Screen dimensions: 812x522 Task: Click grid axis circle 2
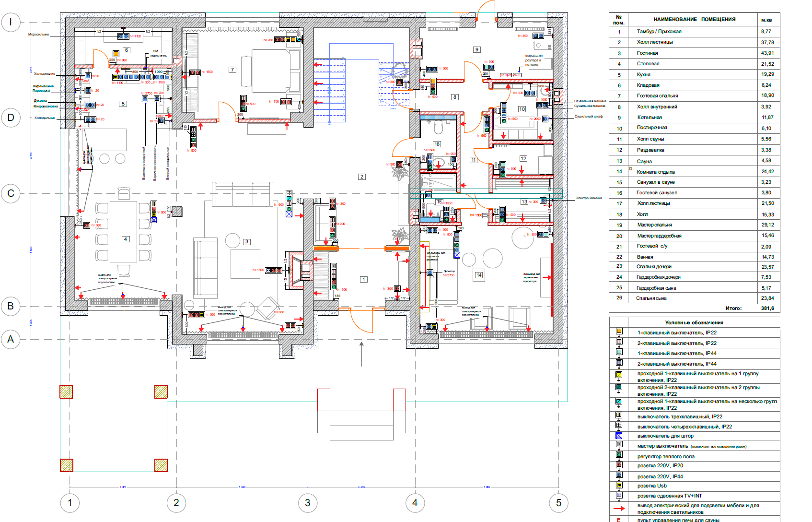pyautogui.click(x=176, y=503)
